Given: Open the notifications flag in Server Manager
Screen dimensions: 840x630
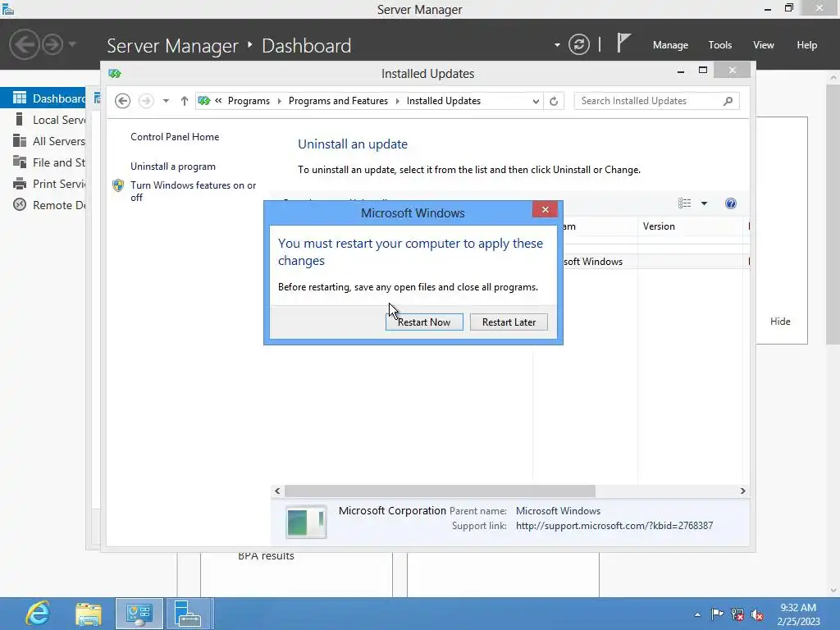Looking at the screenshot, I should [x=623, y=43].
